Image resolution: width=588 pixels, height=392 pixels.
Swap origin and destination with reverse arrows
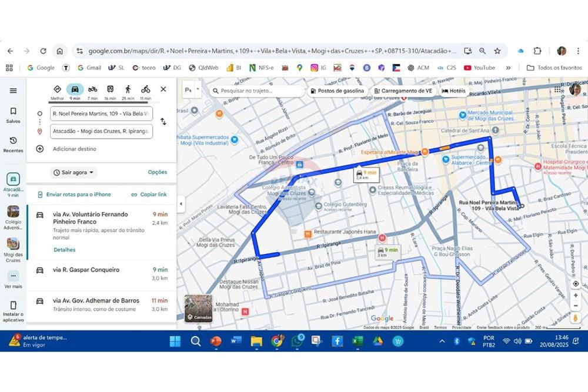(163, 122)
